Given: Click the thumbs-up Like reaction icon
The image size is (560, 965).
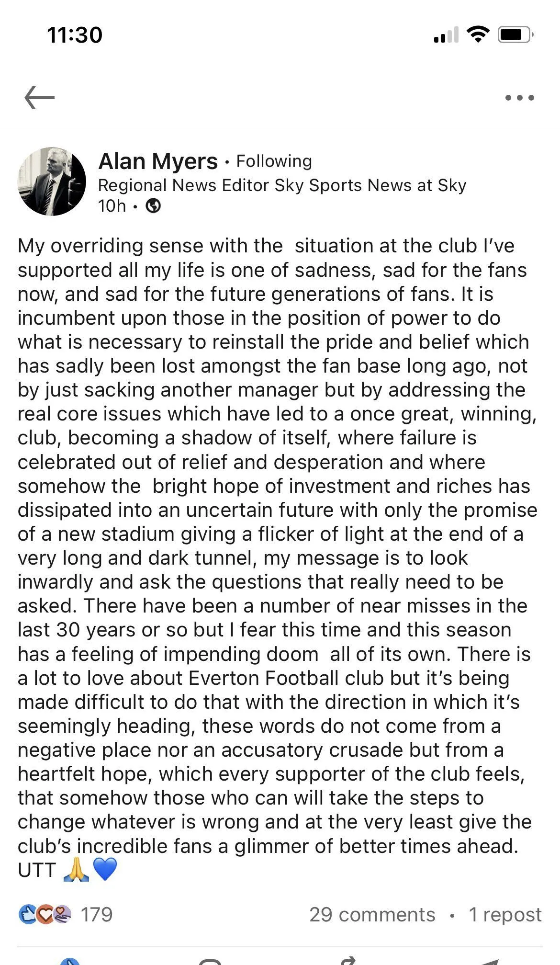Looking at the screenshot, I should point(27,915).
